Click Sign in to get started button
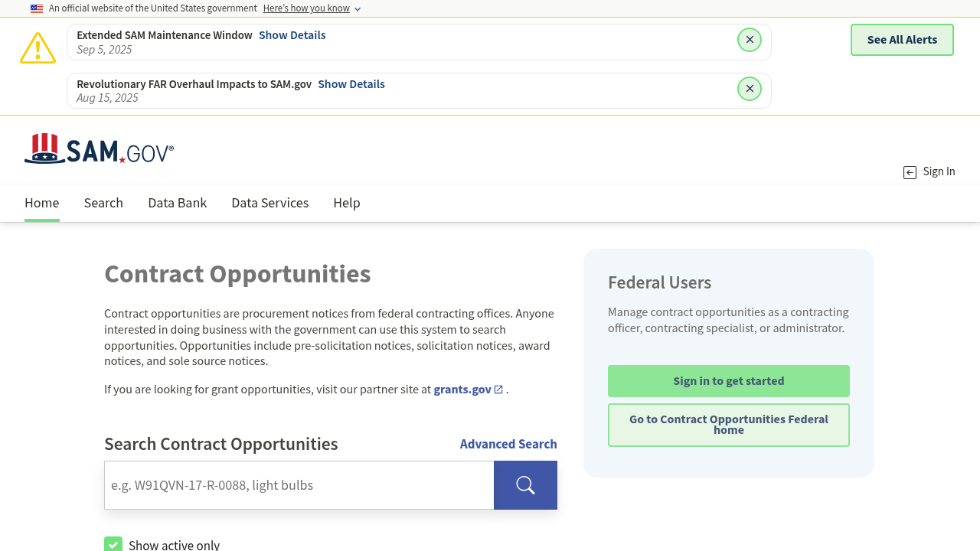Image resolution: width=980 pixels, height=551 pixels. point(728,381)
